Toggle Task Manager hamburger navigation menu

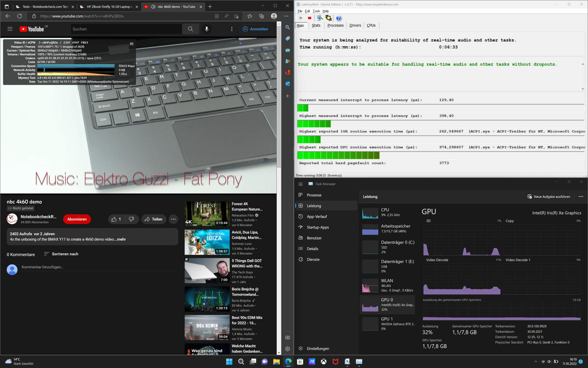[x=300, y=184]
